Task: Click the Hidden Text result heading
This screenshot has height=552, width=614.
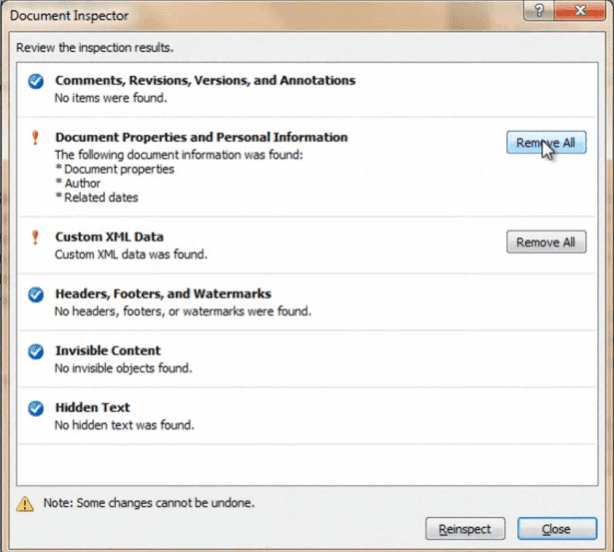Action: point(92,408)
